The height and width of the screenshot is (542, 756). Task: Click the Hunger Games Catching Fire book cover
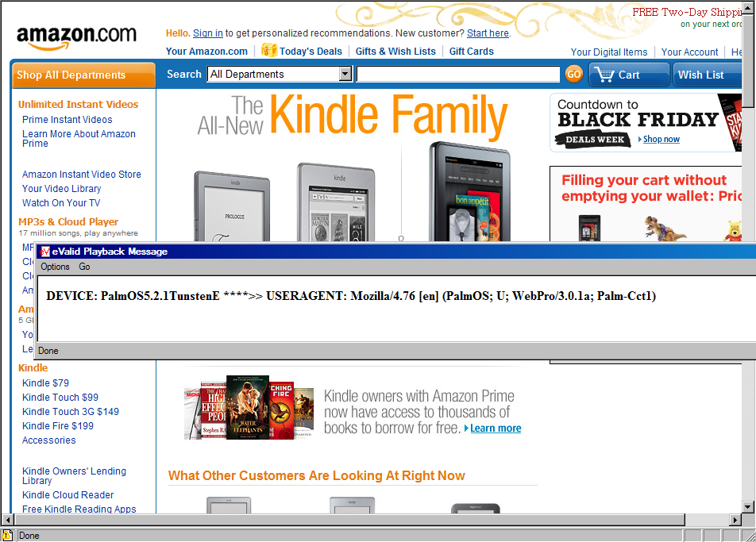pos(281,409)
